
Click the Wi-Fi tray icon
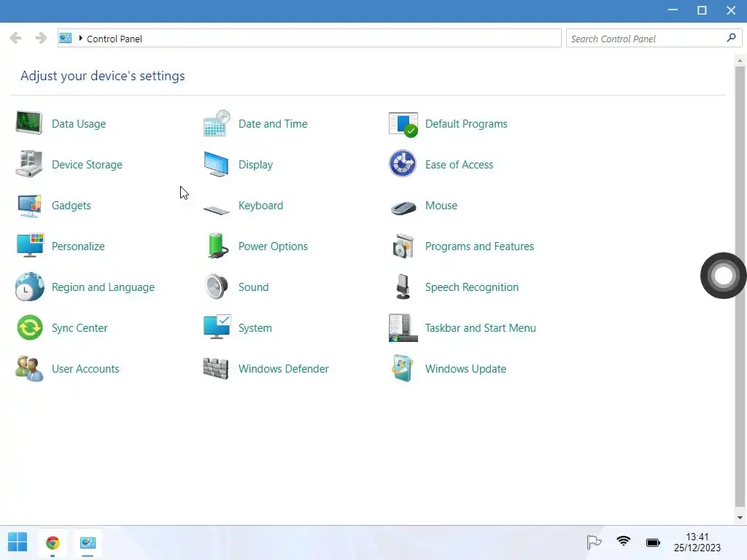pyautogui.click(x=623, y=541)
